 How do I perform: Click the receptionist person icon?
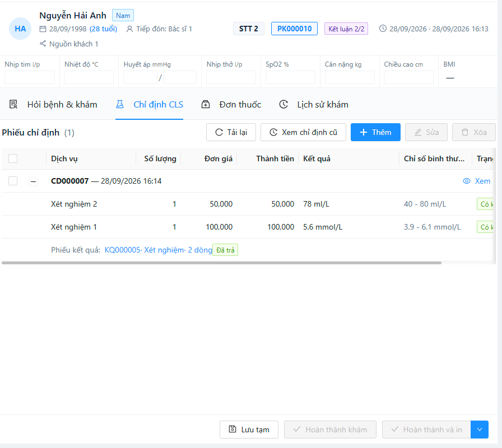click(129, 29)
